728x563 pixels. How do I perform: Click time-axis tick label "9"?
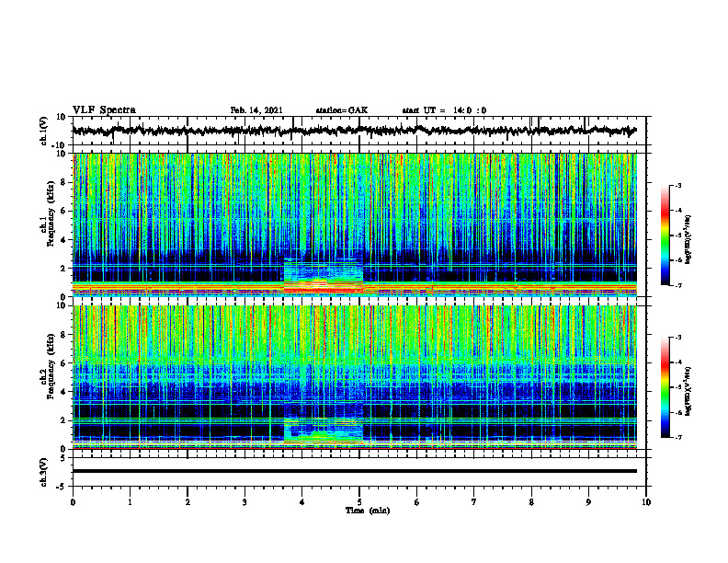click(x=588, y=502)
